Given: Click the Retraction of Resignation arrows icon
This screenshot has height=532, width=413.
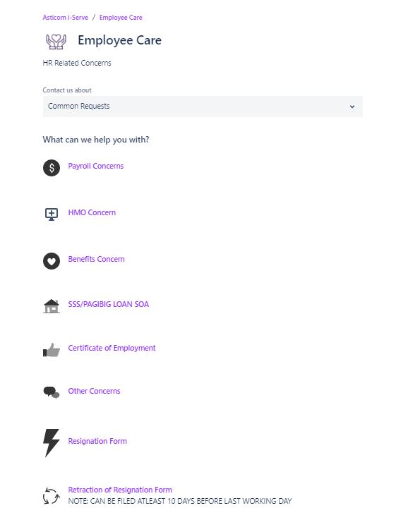Looking at the screenshot, I should (52, 496).
